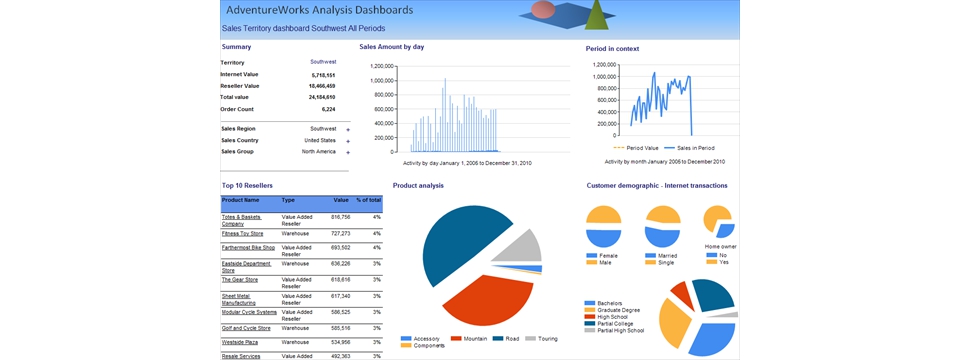The height and width of the screenshot is (360, 960).
Task: Click the Married legend swatch
Action: click(x=650, y=255)
